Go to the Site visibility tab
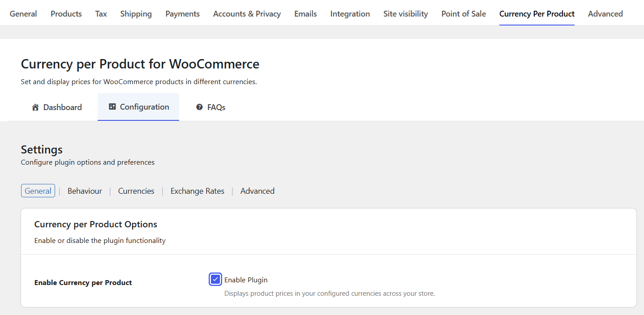This screenshot has width=644, height=315. tap(406, 14)
